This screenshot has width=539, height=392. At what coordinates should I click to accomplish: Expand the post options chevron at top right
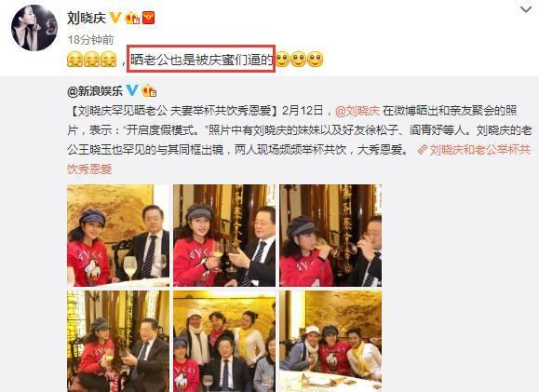click(526, 9)
